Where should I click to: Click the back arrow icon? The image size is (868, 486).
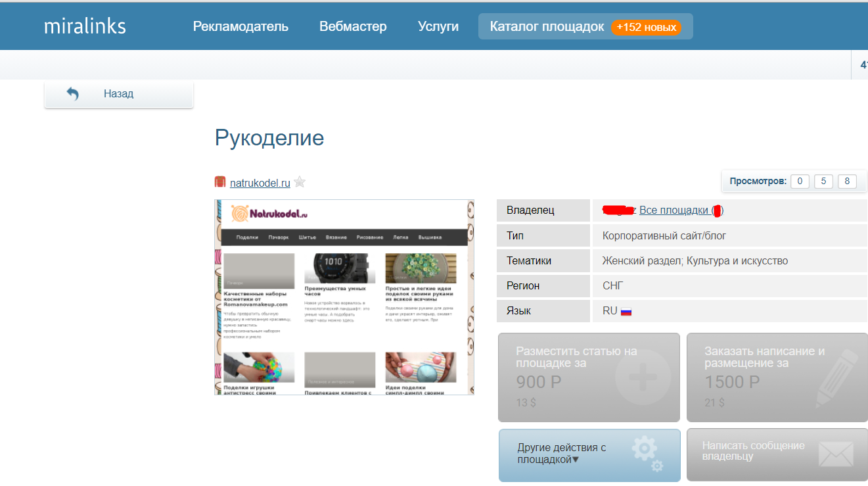click(x=73, y=94)
